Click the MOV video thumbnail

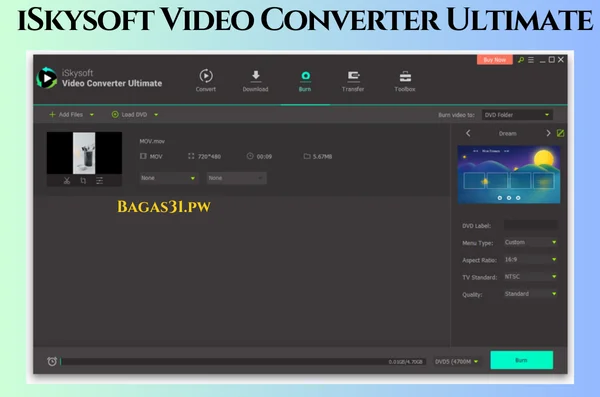[x=84, y=153]
